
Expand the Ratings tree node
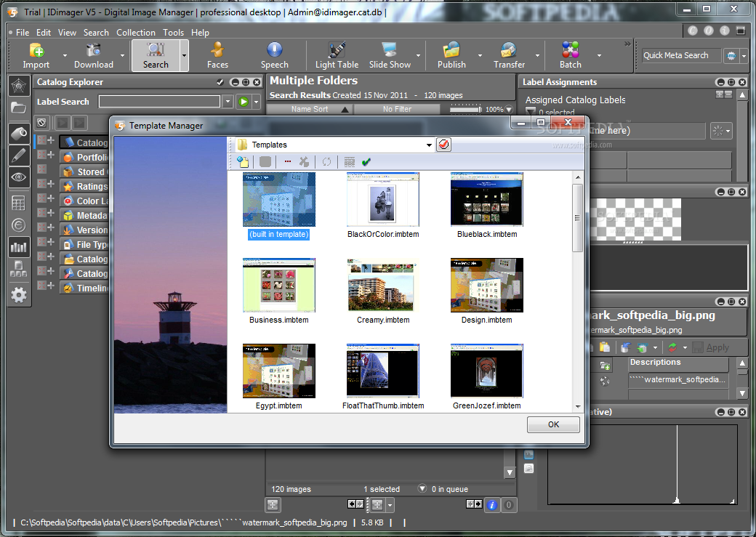tap(50, 184)
